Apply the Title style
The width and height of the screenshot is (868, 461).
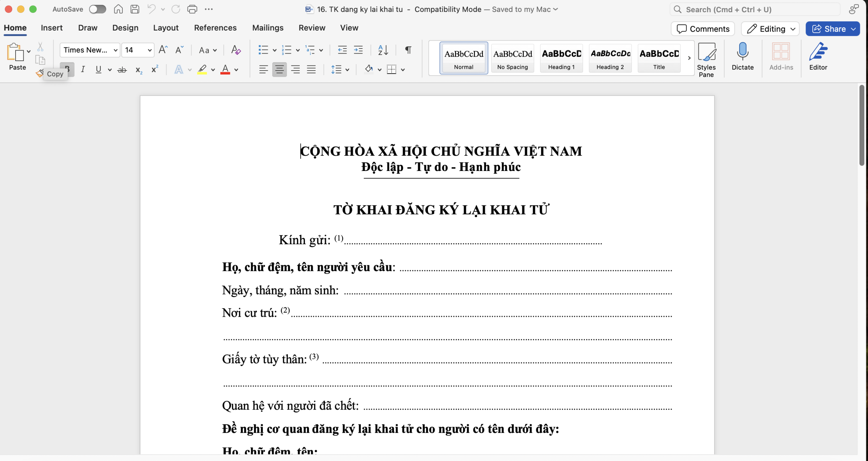[659, 58]
